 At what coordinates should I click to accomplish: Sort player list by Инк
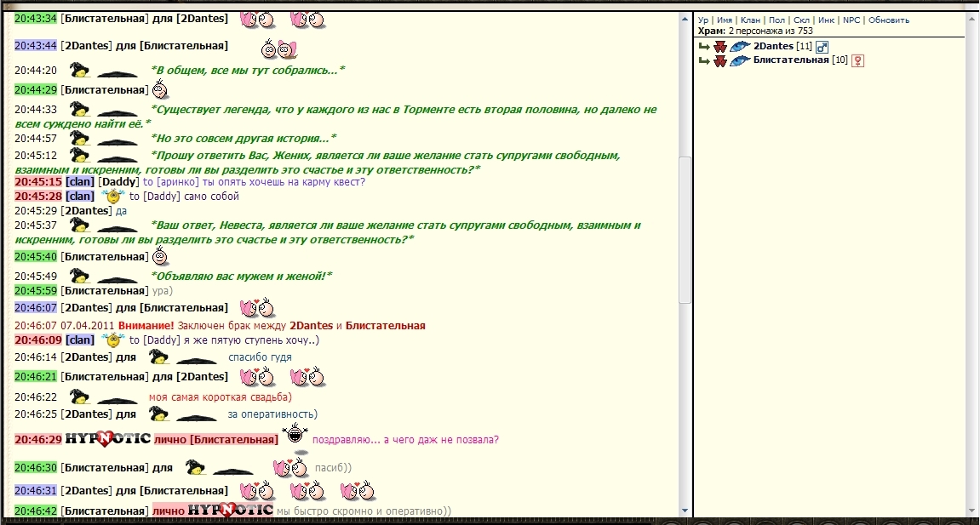pyautogui.click(x=826, y=20)
